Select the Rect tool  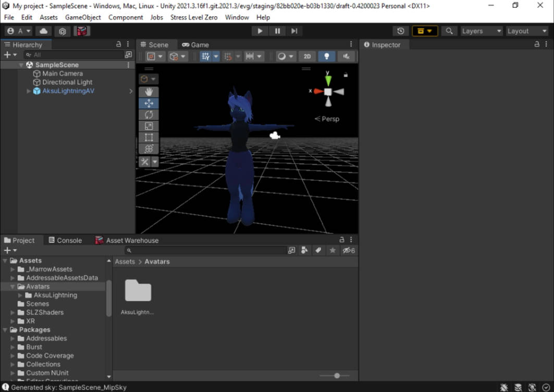tap(149, 138)
